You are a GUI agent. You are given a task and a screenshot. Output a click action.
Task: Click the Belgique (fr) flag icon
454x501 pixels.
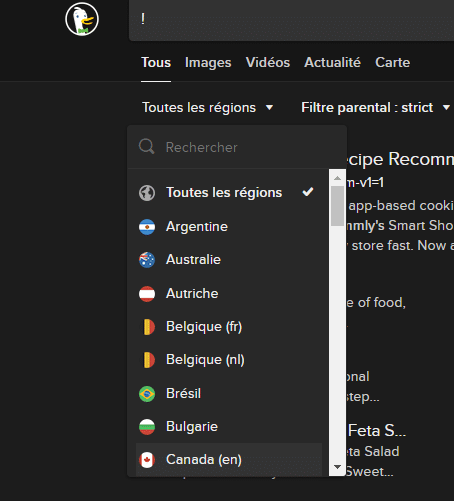point(147,327)
